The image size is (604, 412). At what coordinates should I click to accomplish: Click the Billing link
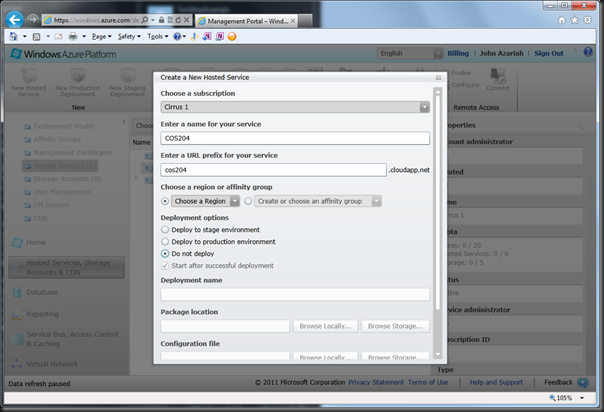click(458, 53)
